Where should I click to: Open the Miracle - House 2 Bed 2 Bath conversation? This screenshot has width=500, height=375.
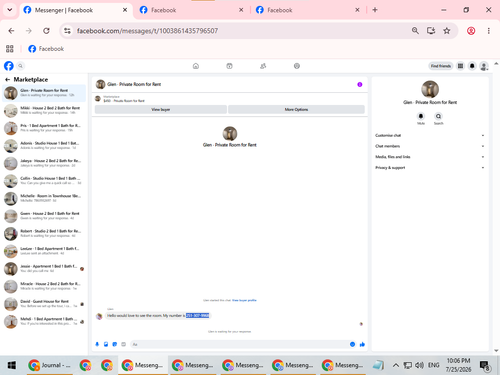44,286
